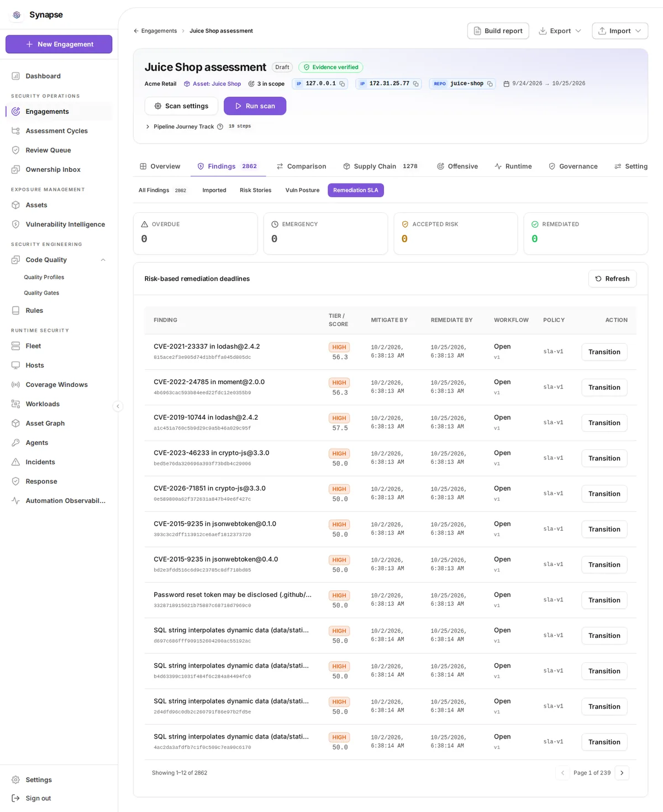The height and width of the screenshot is (812, 663).
Task: Collapse the sidebar with the chevron handle
Action: 118,406
